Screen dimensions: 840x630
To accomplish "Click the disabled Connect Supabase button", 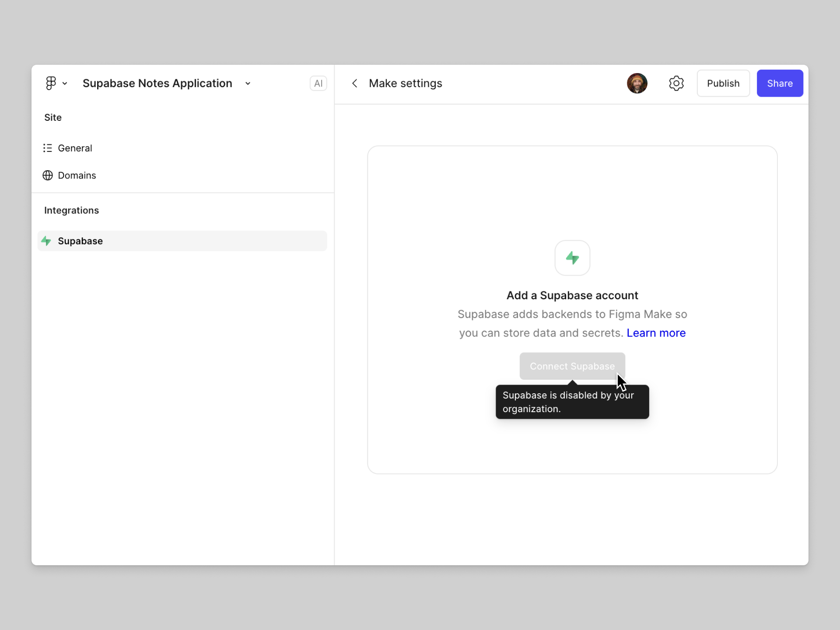I will [x=572, y=366].
